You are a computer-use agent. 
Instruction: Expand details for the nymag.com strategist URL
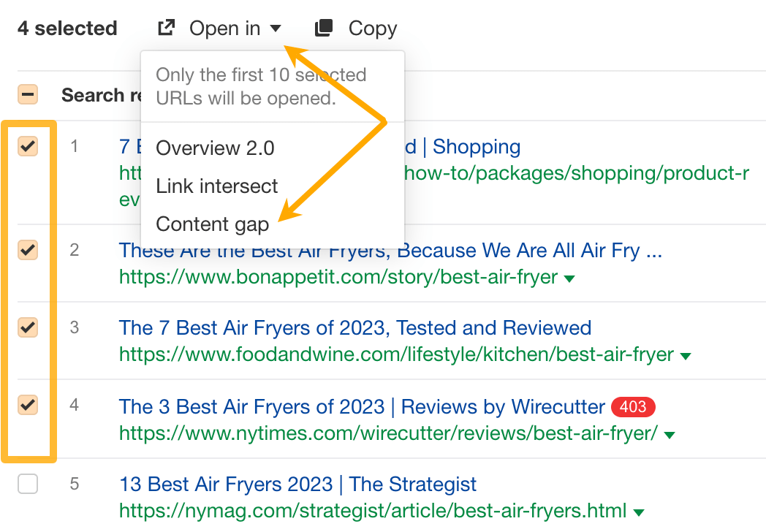pos(640,512)
